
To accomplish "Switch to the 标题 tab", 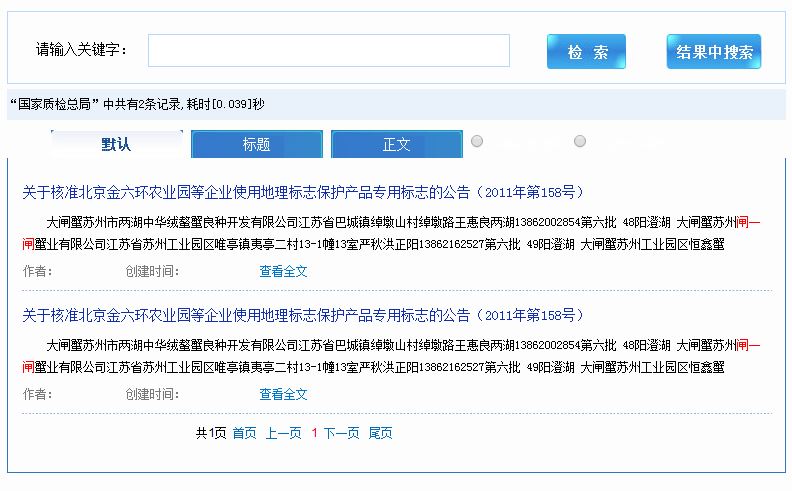I will pyautogui.click(x=257, y=144).
